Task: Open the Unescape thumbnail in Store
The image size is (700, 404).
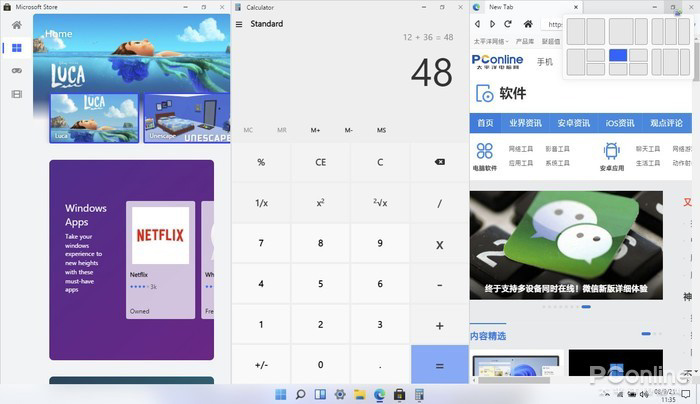Action: (187, 118)
